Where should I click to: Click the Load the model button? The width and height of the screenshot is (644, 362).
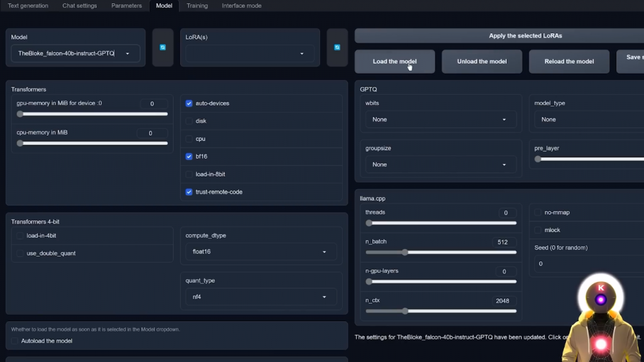394,62
